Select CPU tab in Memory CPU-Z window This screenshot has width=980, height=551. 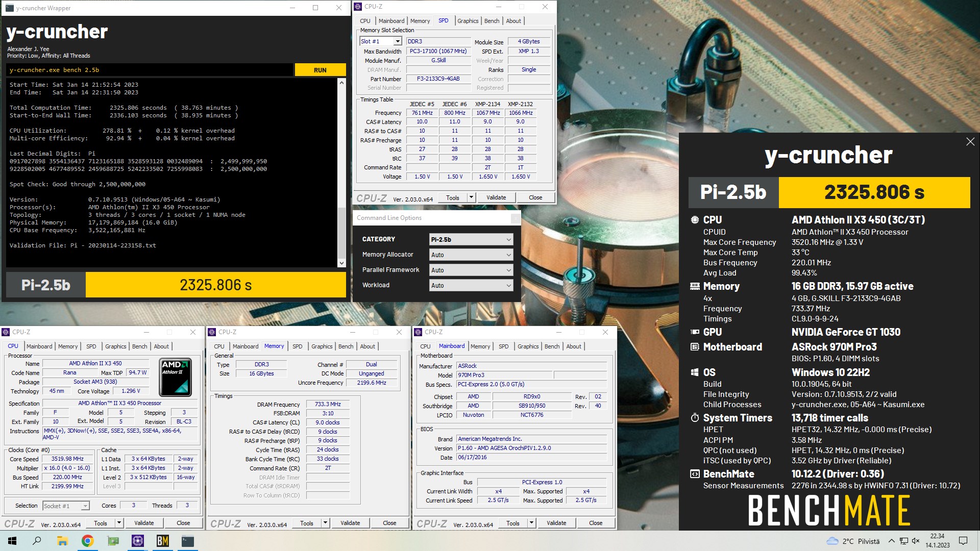click(x=219, y=346)
